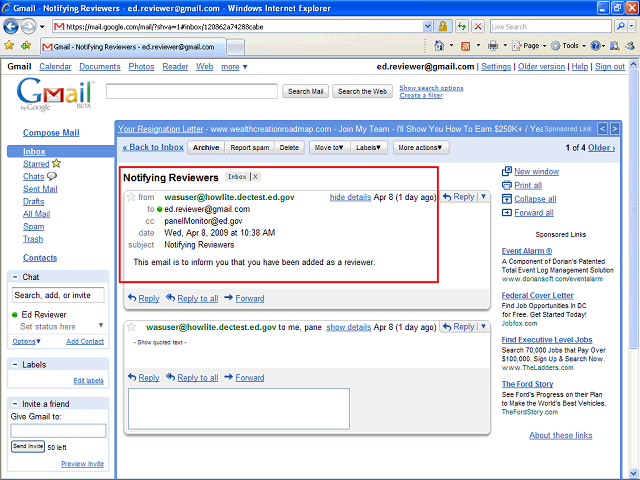640x480 pixels.
Task: Open the chat status dropdown arrow
Action: point(100,325)
